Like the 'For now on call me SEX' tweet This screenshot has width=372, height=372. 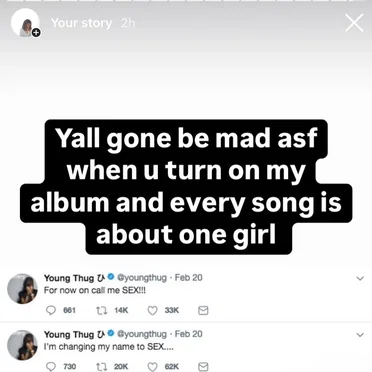tap(152, 310)
